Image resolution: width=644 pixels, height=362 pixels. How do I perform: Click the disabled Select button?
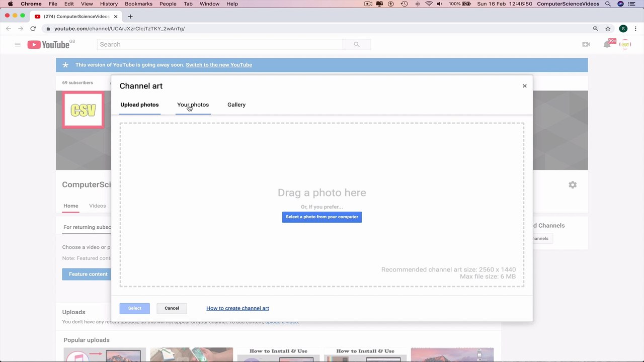[x=134, y=308]
